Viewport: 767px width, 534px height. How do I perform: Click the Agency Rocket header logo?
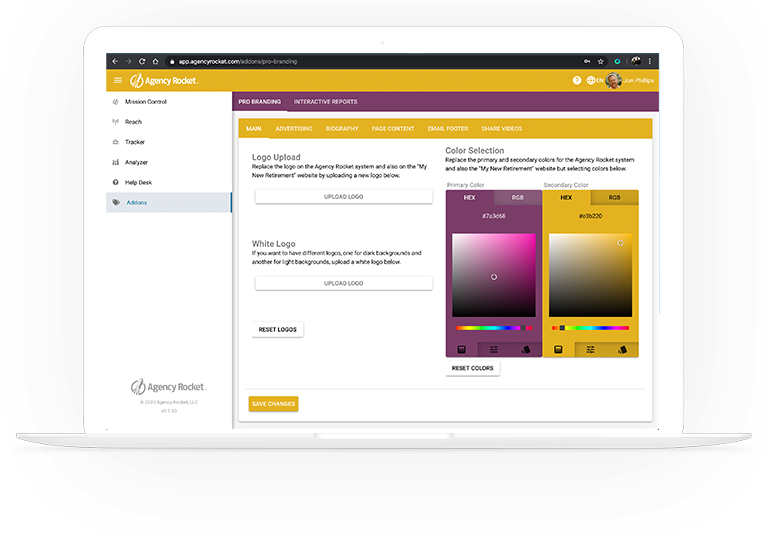(164, 81)
